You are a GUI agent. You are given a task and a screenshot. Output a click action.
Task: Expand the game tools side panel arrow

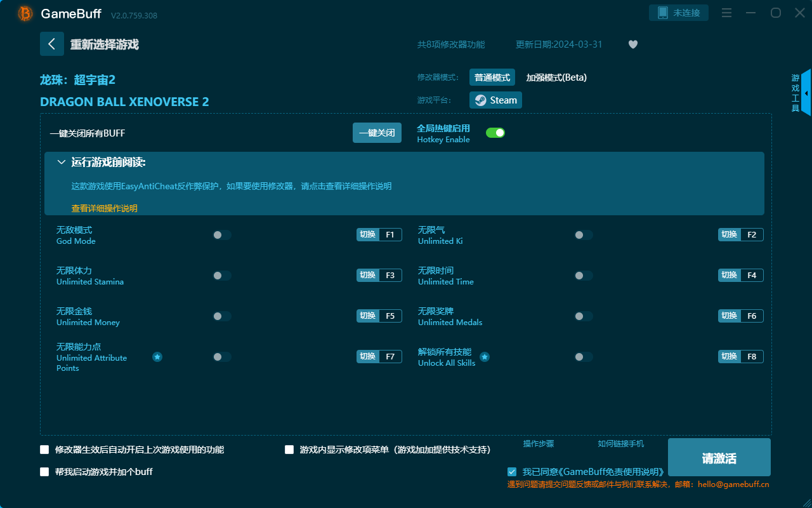point(806,93)
